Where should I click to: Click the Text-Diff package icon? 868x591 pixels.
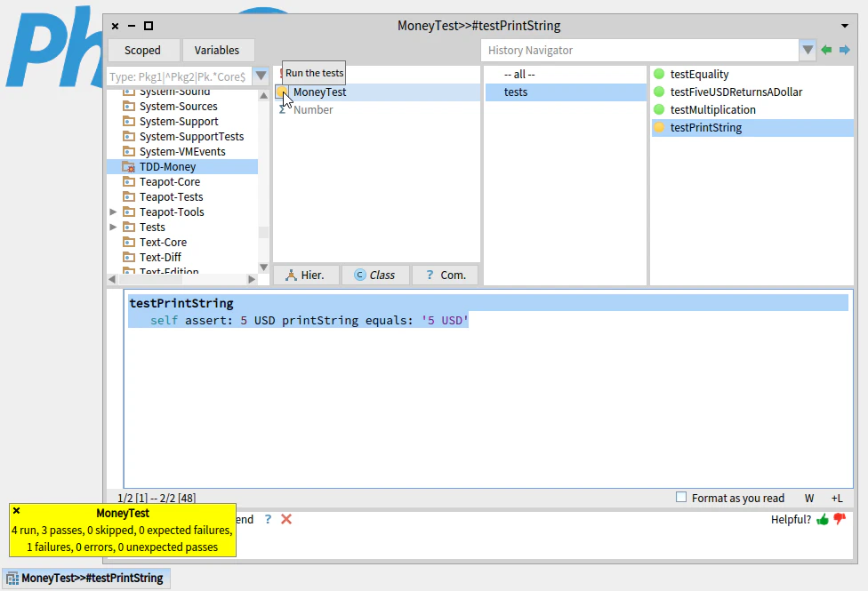coord(128,258)
